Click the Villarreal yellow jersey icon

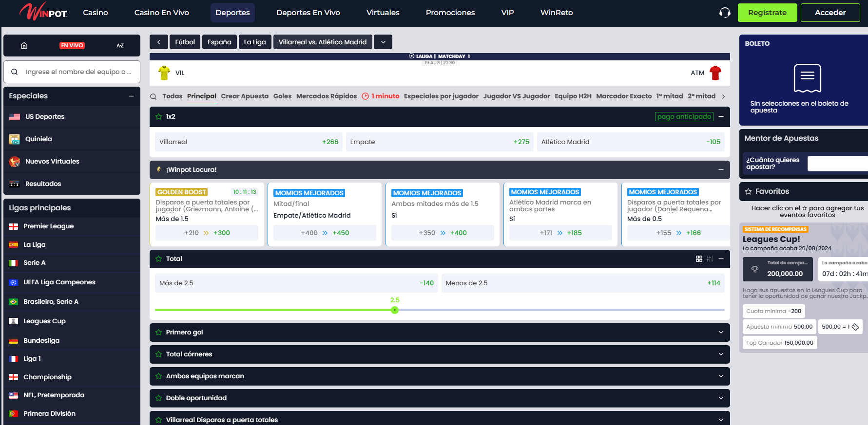click(164, 73)
